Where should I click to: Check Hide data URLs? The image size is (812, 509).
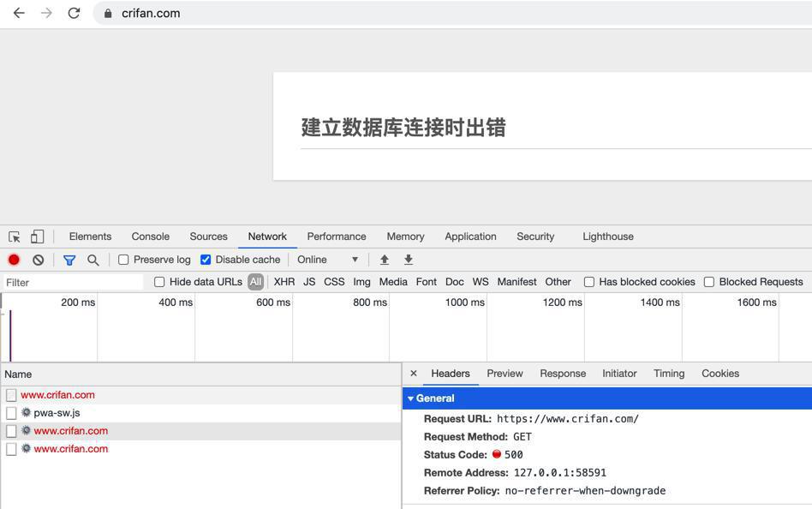(x=159, y=282)
